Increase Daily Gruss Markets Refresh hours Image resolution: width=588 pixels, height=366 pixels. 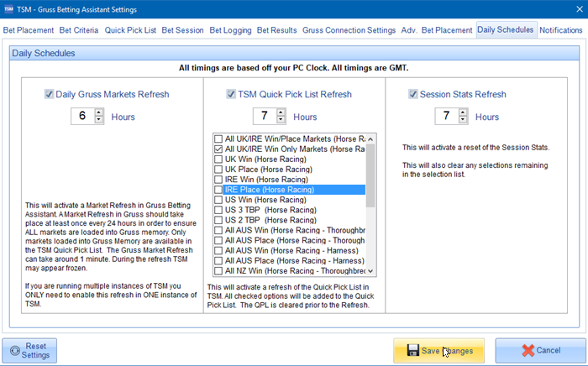pyautogui.click(x=99, y=112)
